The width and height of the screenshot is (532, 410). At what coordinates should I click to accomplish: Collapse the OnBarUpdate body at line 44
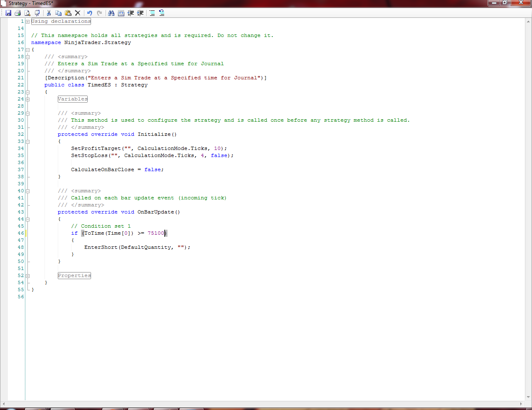click(27, 219)
